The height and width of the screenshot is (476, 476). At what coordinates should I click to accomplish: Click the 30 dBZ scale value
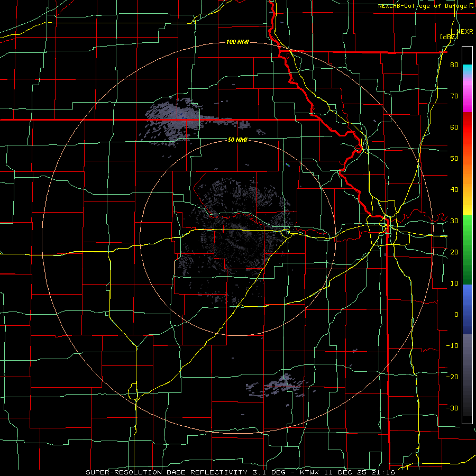(454, 221)
